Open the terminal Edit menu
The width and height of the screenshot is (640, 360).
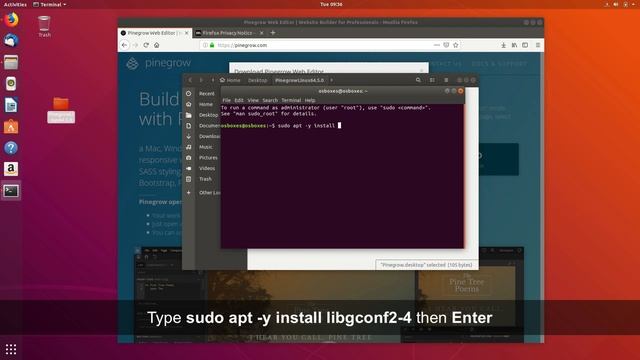pos(239,100)
